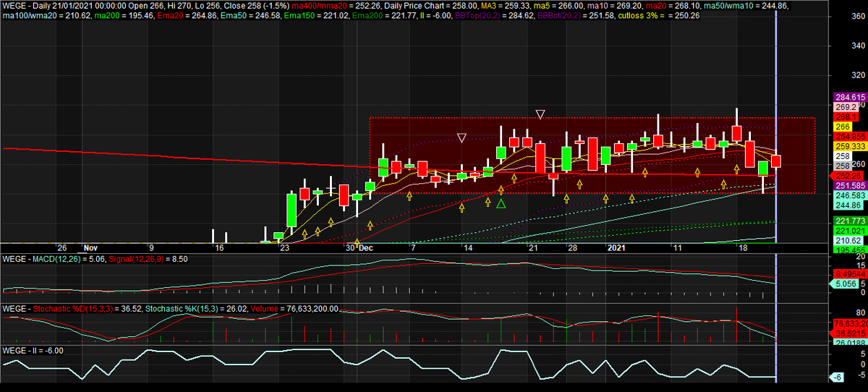This screenshot has height=392, width=868.
Task: Select the orange 259.333 MA3 value label
Action: tap(850, 145)
